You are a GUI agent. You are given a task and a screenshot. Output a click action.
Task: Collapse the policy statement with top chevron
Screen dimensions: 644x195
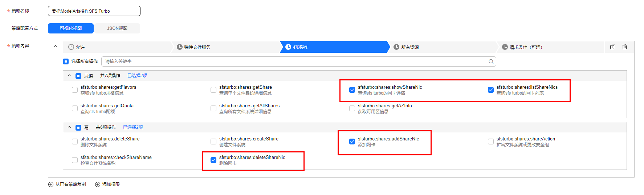click(56, 47)
